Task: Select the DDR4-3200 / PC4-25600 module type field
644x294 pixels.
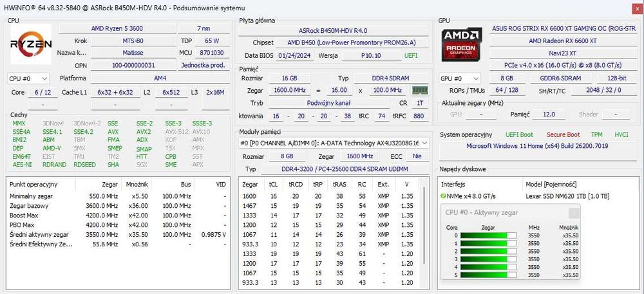Action: (x=344, y=169)
